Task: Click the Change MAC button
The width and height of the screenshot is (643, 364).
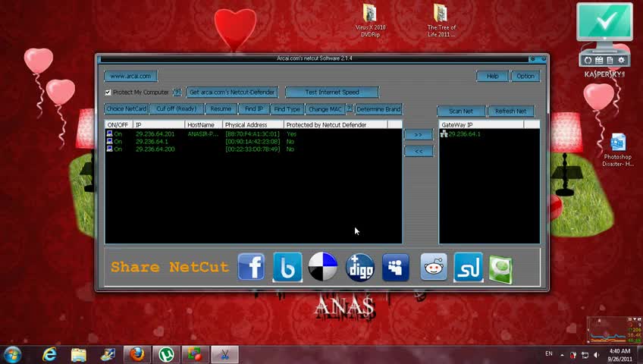Action: pos(325,109)
